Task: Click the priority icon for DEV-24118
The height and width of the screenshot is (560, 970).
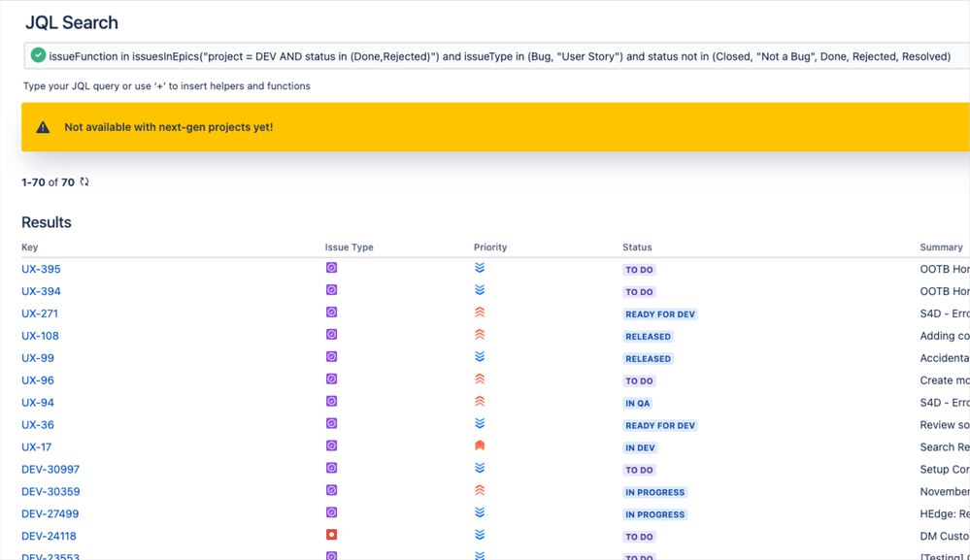Action: (480, 535)
